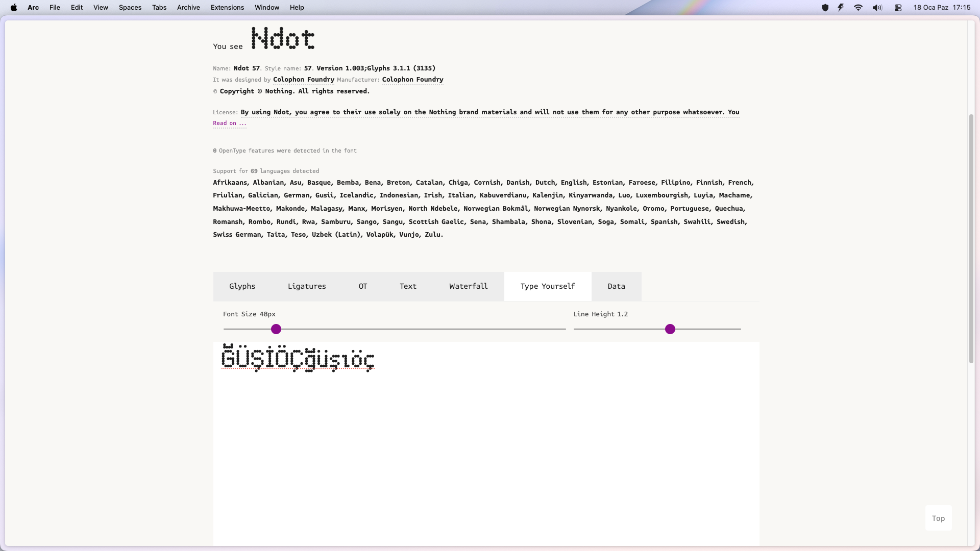
Task: Switch to the Ligatures tab
Action: tap(307, 286)
